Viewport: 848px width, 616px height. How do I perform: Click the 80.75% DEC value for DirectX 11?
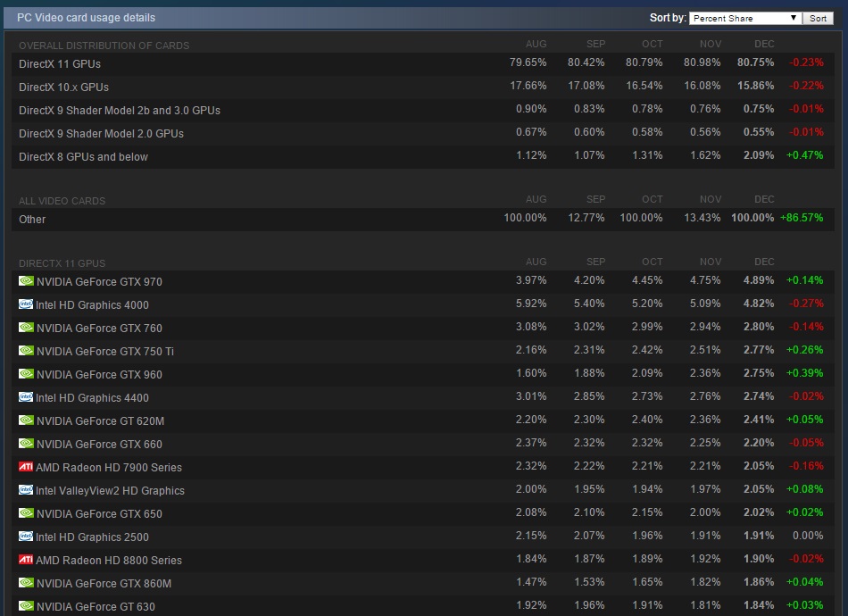pyautogui.click(x=755, y=62)
